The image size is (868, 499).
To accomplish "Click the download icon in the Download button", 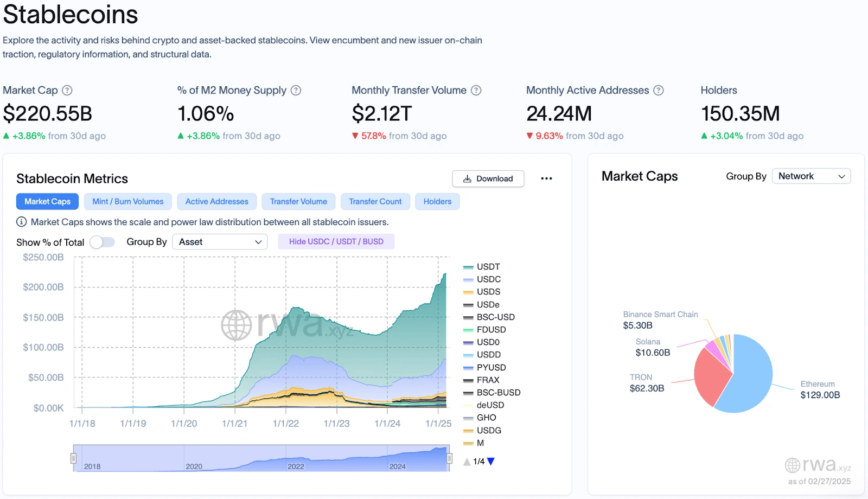I will tap(467, 178).
